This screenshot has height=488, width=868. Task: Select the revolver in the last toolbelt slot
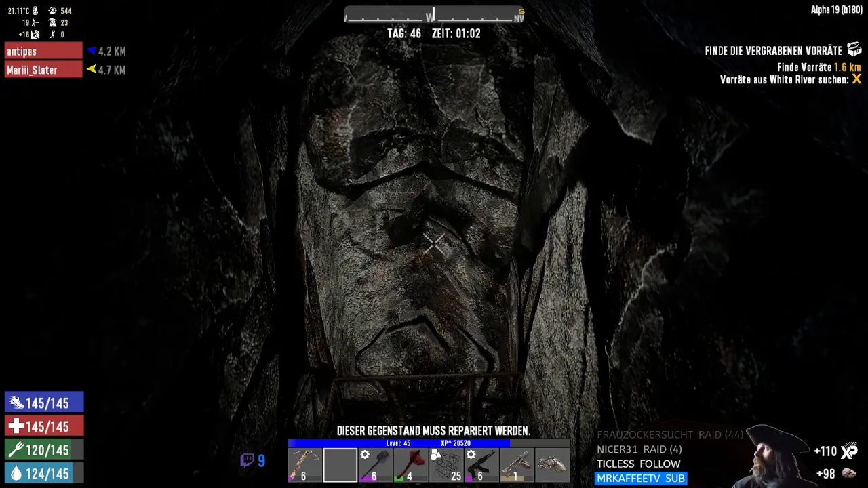[x=552, y=465]
